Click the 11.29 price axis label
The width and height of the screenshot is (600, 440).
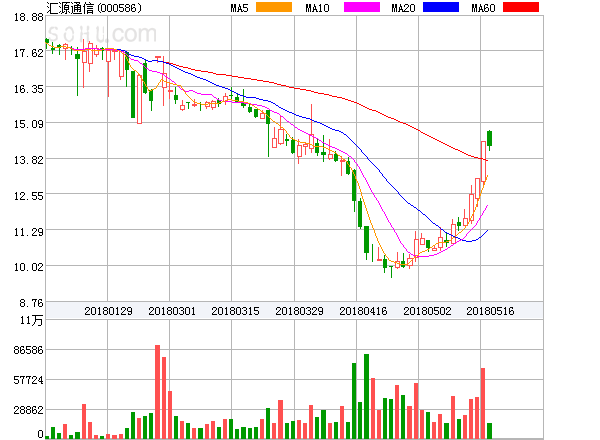coord(29,232)
